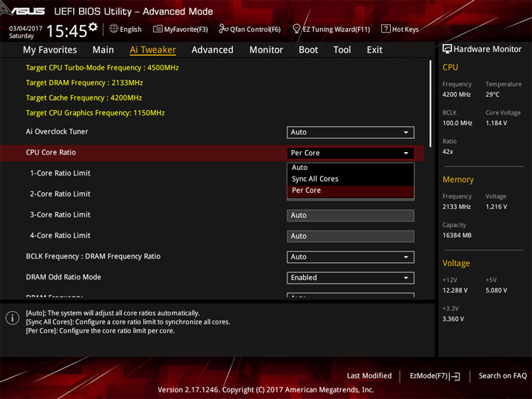Open the Tool tab

click(x=342, y=50)
